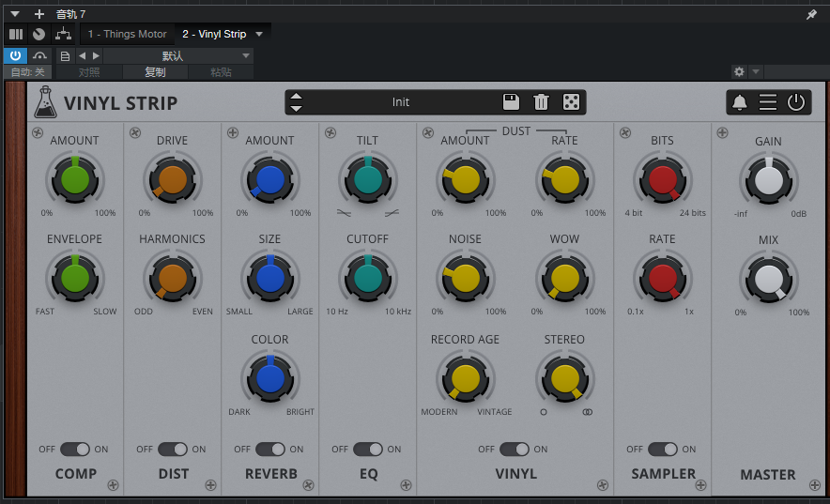Image resolution: width=830 pixels, height=504 pixels.
Task: Click the delete preset trash icon
Action: tap(541, 101)
